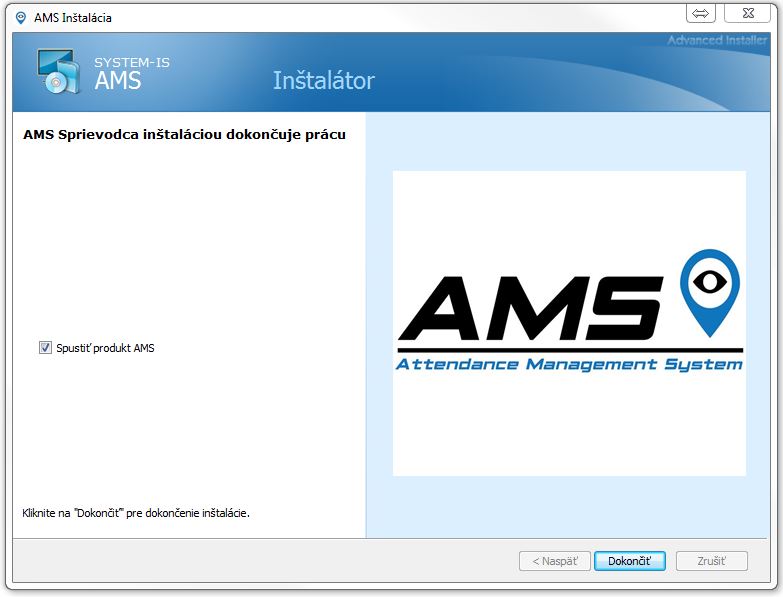
Task: Click the installer computer-and-disc icon in banner
Action: [58, 71]
